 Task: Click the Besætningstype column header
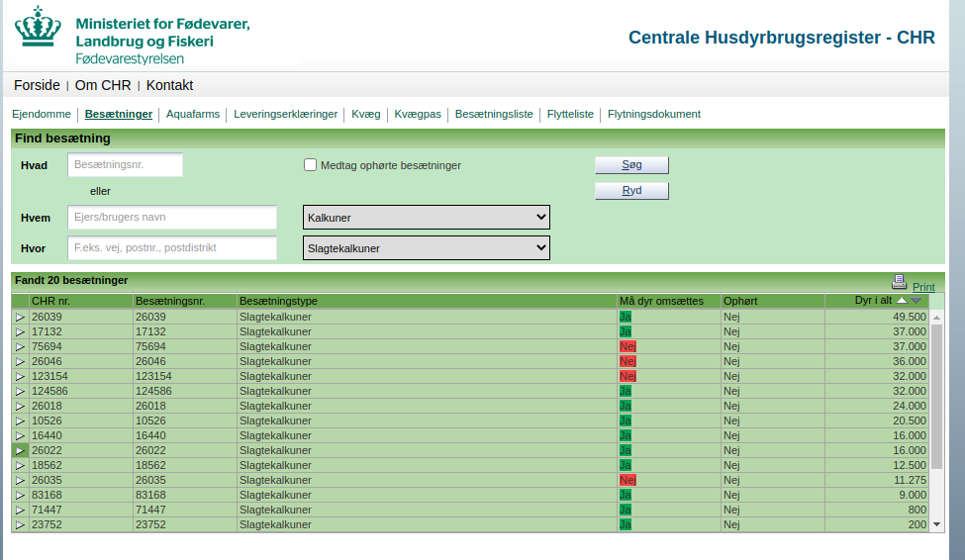pyautogui.click(x=428, y=301)
